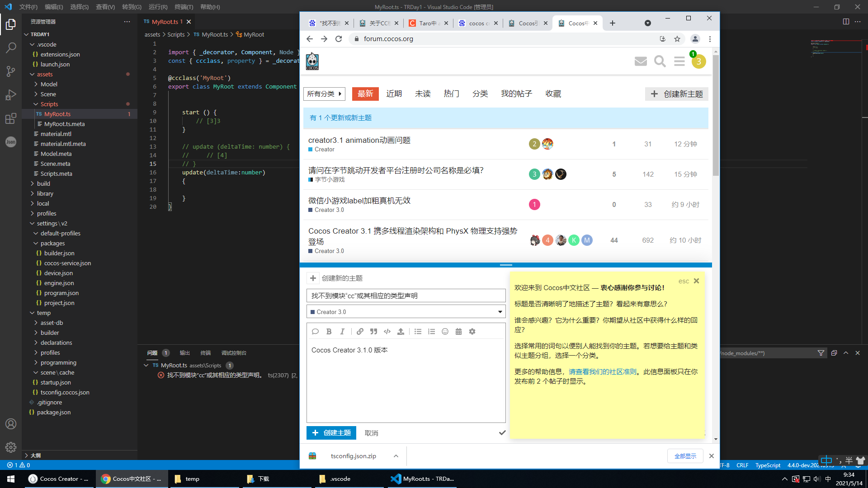
Task: Open Extensions view in activity bar
Action: [x=11, y=118]
